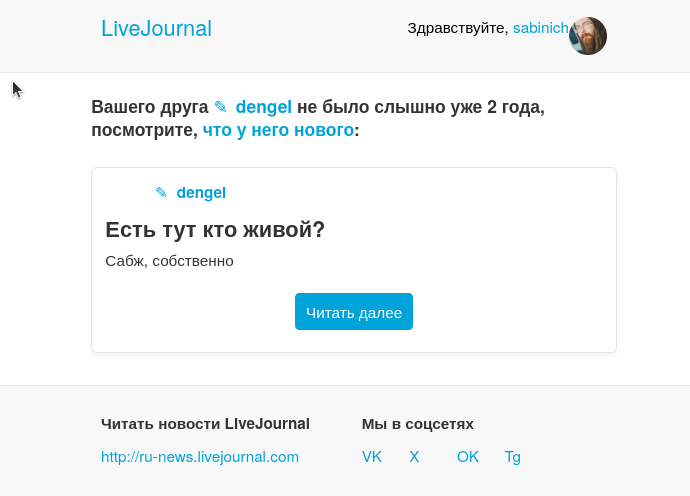690x496 pixels.
Task: Click pencil icon inside the post card
Action: tap(161, 192)
